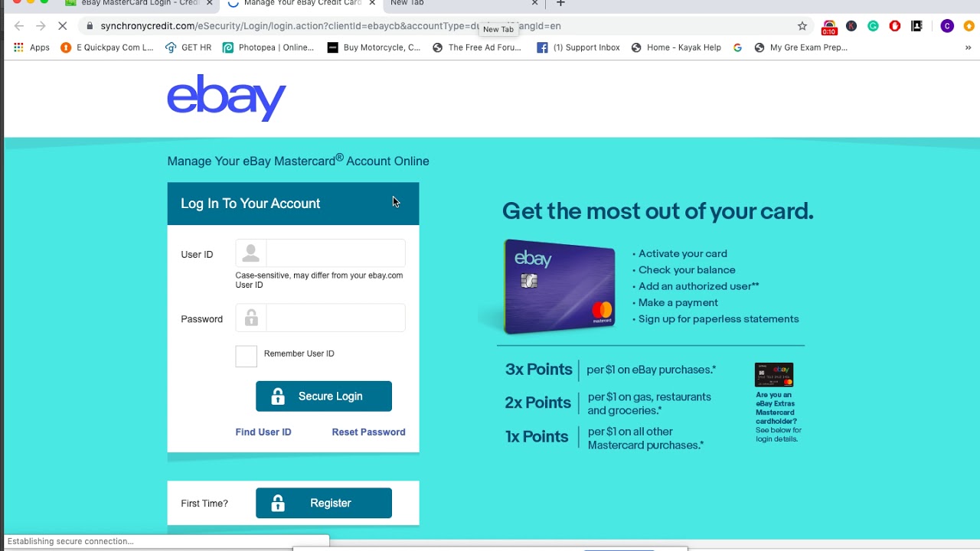Stop loading with the X button
The height and width of the screenshot is (551, 980).
[63, 26]
